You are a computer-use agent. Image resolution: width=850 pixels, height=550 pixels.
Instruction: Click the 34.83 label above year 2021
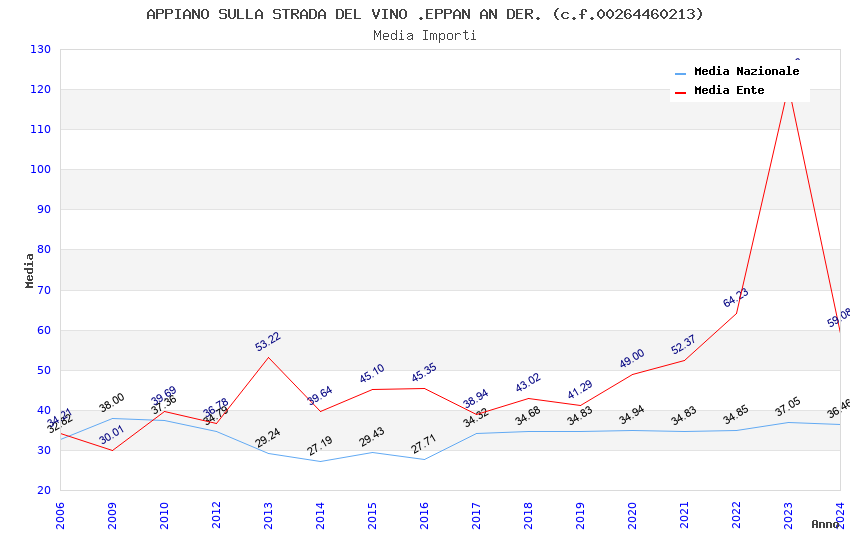tap(684, 416)
